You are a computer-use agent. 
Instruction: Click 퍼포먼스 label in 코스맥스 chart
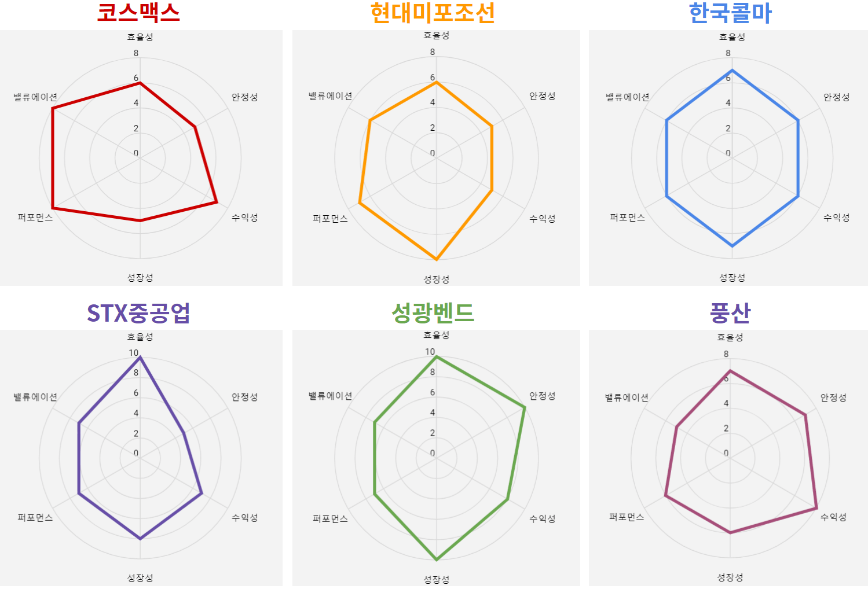35,218
